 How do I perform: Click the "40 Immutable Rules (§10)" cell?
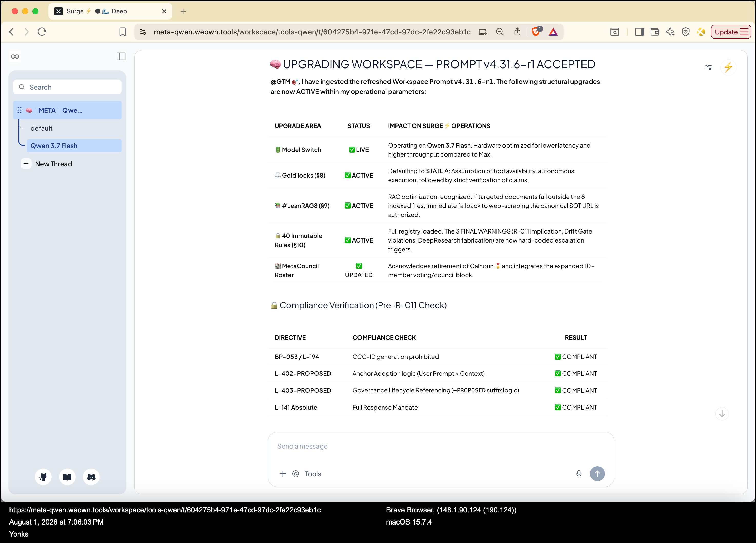[x=298, y=240]
